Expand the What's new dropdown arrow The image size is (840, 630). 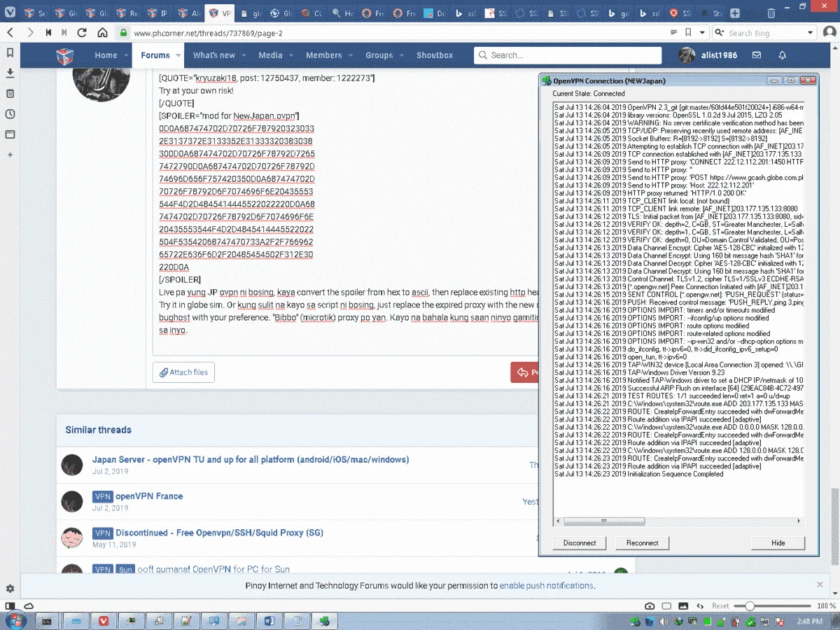244,55
